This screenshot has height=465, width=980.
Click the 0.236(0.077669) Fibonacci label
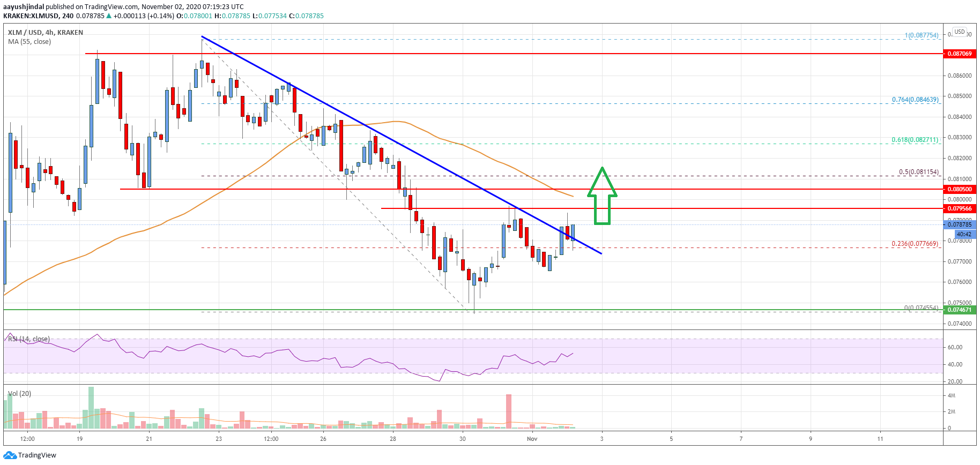click(915, 244)
